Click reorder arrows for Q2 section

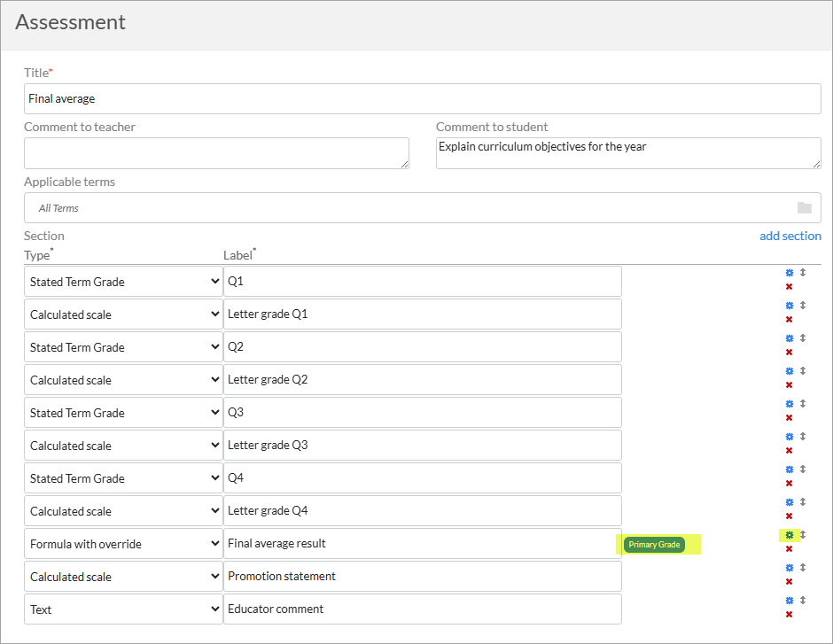(803, 338)
